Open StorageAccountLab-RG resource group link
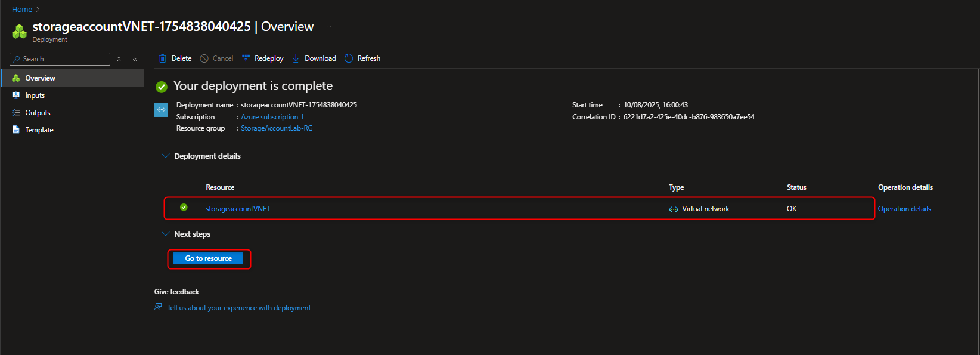 tap(277, 128)
